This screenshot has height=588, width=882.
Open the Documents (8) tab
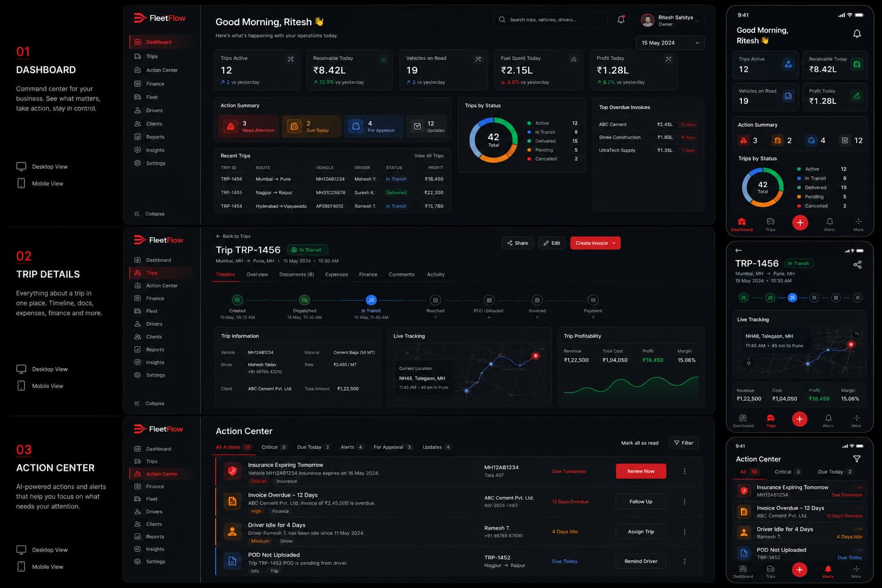(297, 274)
